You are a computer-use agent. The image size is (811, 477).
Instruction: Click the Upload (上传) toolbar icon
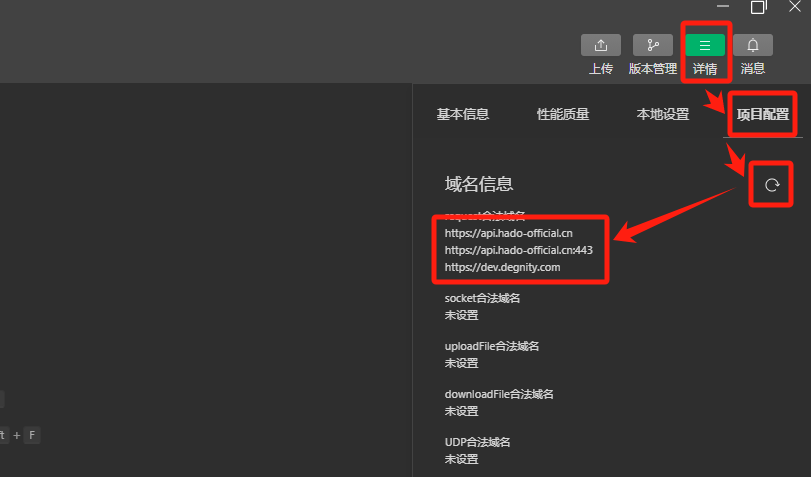tap(600, 46)
